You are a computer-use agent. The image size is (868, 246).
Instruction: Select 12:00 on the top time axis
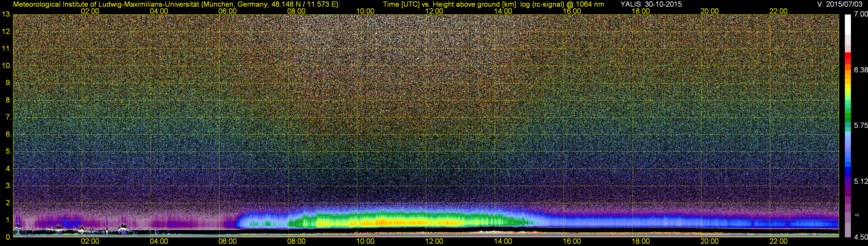coord(434,11)
